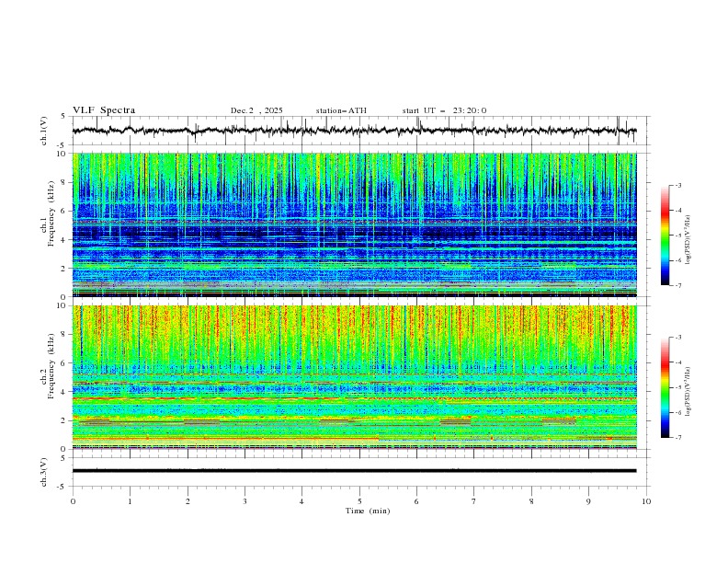Click the lower PSD color scale bar
The image size is (728, 563).
[665, 387]
